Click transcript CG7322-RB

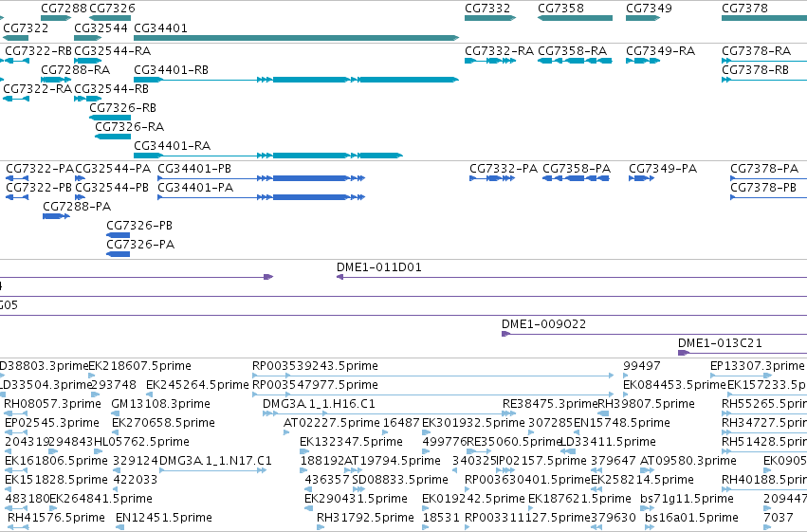[x=38, y=51]
